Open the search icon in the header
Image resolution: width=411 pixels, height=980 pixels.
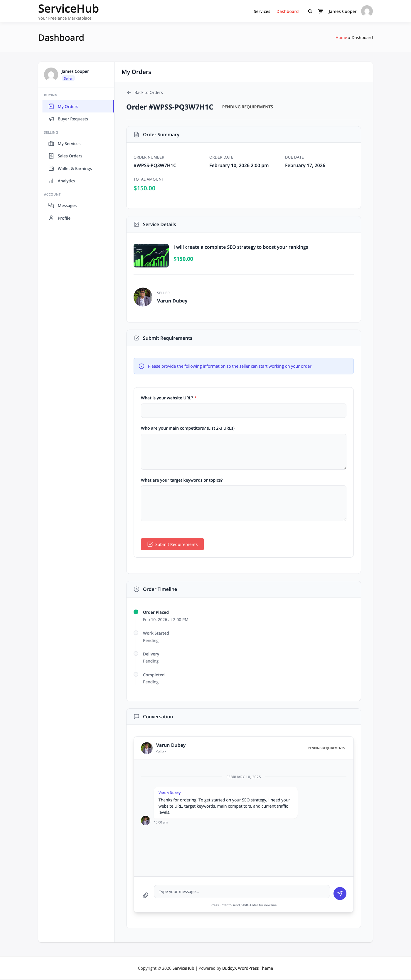[x=310, y=11]
